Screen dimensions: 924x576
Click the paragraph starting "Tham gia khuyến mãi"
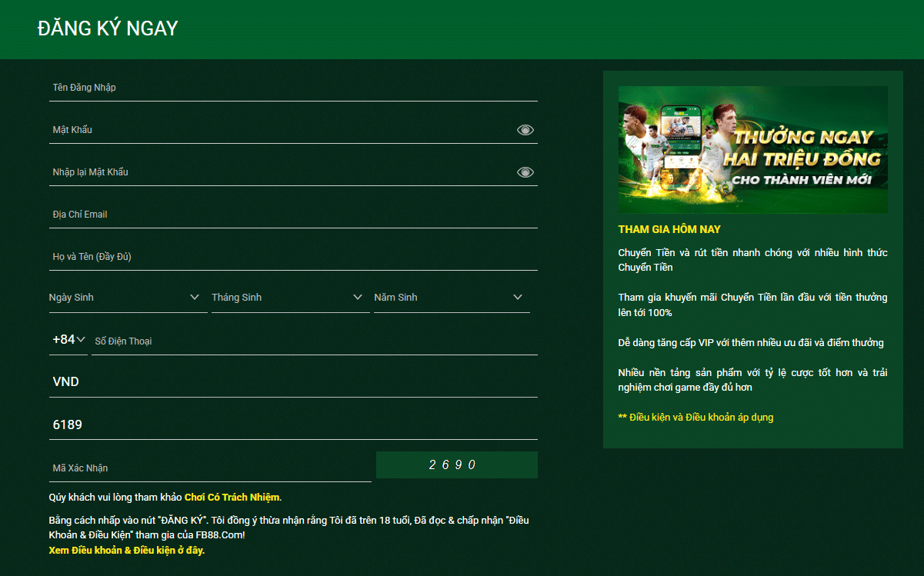point(753,305)
